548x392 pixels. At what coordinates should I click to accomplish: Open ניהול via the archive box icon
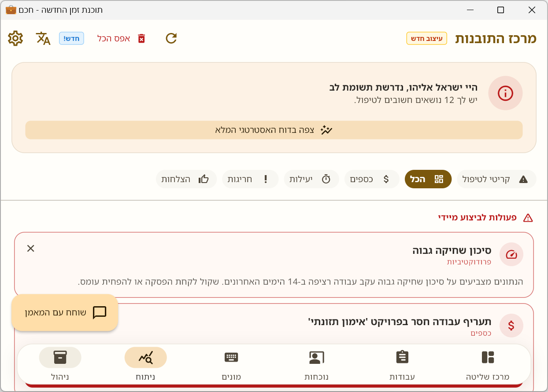click(x=60, y=358)
